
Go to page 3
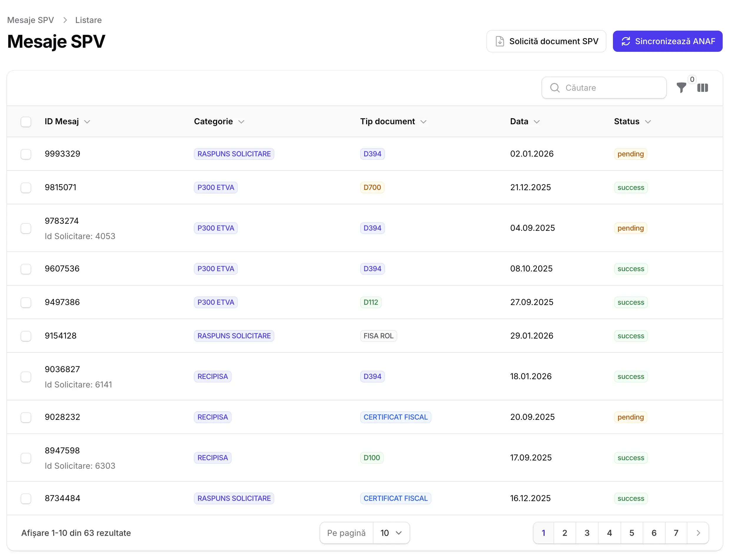click(587, 533)
